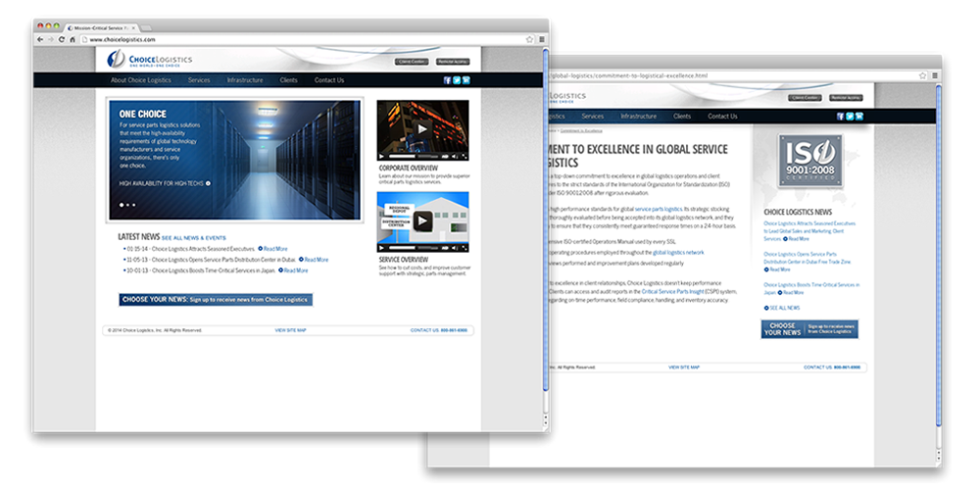
Task: Play the Service Overview video
Action: (x=422, y=220)
